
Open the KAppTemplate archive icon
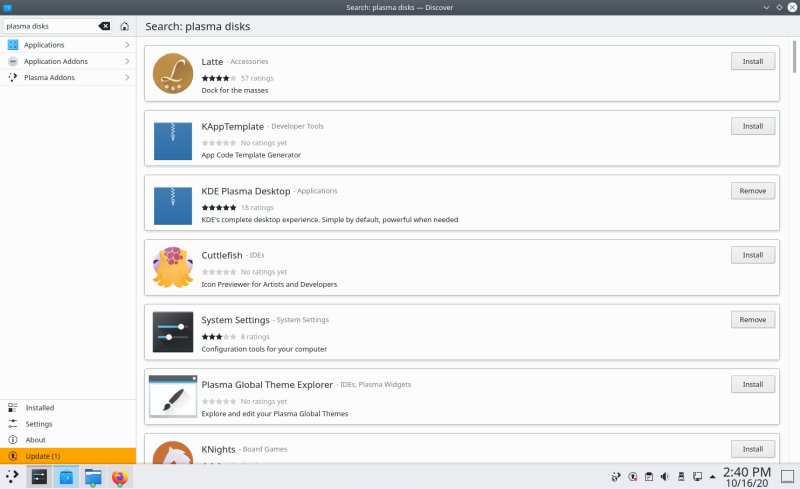coord(173,141)
